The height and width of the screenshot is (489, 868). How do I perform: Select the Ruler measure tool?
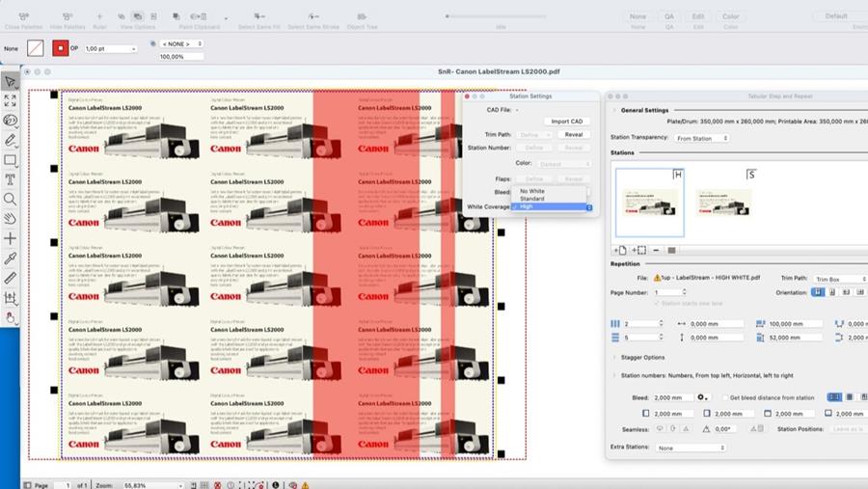[x=10, y=278]
